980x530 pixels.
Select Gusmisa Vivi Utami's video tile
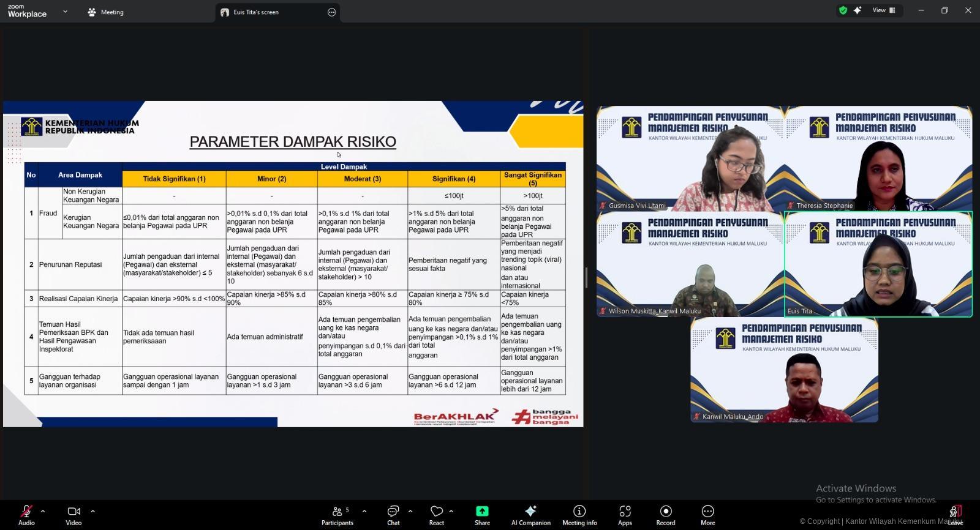690,159
